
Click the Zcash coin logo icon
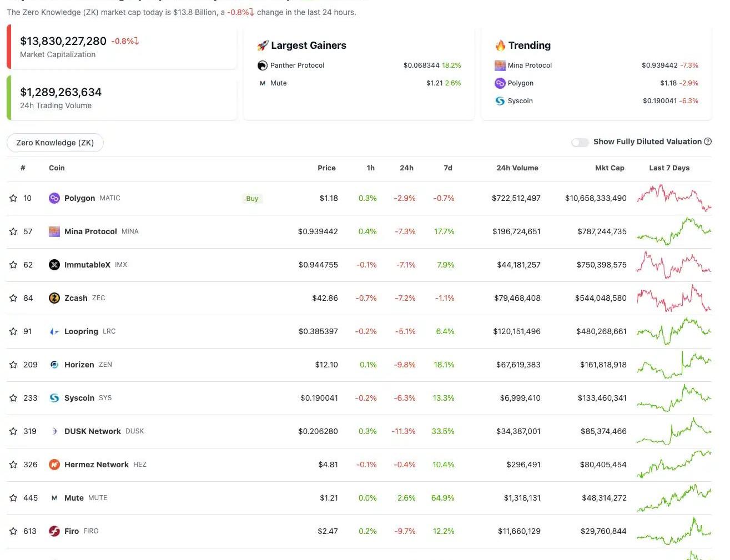54,298
